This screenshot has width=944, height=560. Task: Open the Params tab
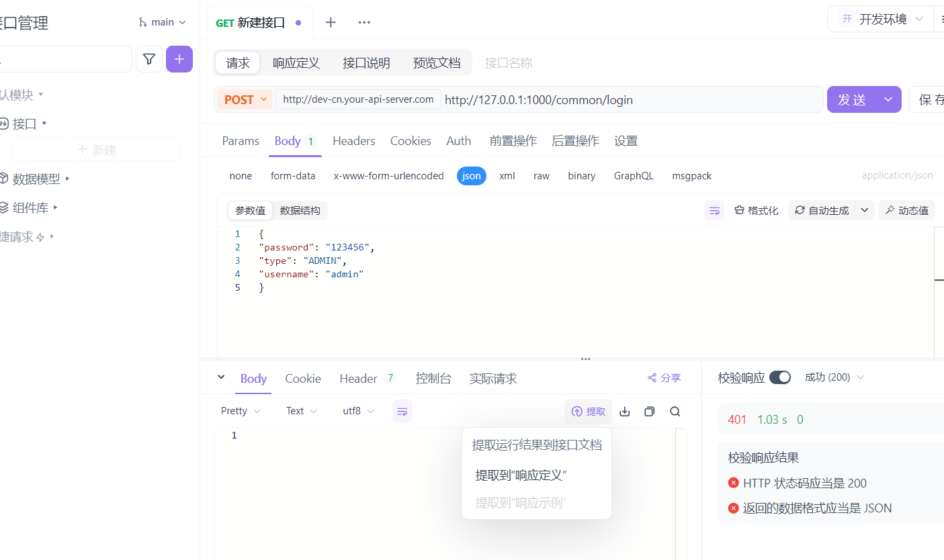(241, 141)
